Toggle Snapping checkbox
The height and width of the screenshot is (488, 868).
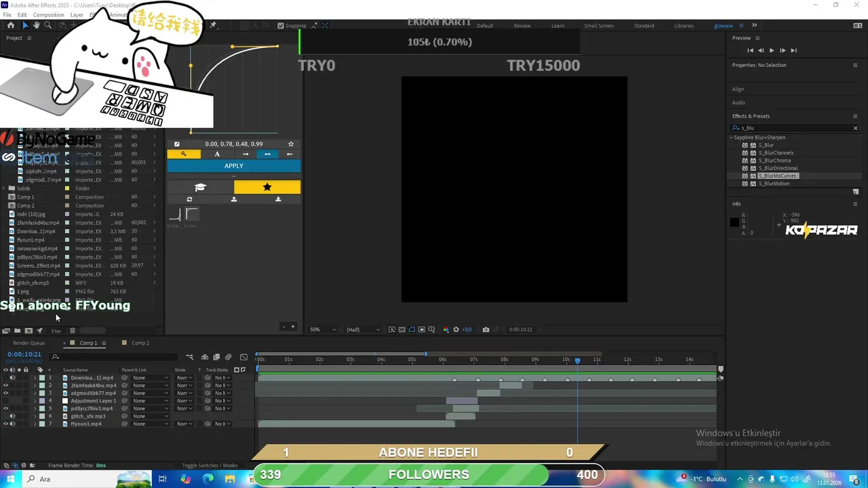click(x=281, y=26)
